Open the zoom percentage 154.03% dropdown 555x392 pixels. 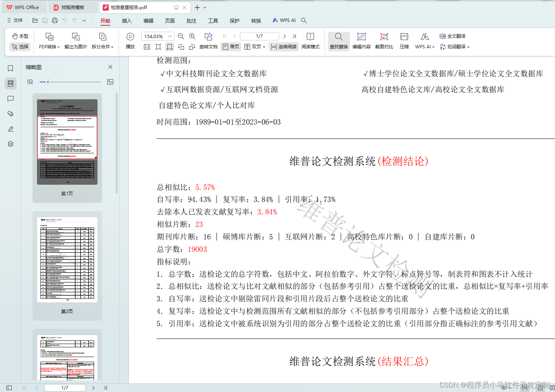tap(170, 36)
